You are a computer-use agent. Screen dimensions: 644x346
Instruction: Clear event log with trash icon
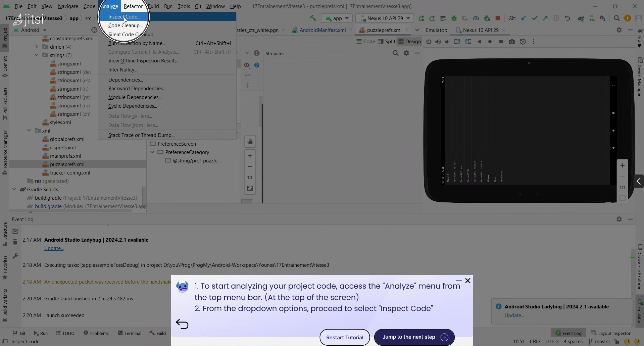pyautogui.click(x=15, y=242)
